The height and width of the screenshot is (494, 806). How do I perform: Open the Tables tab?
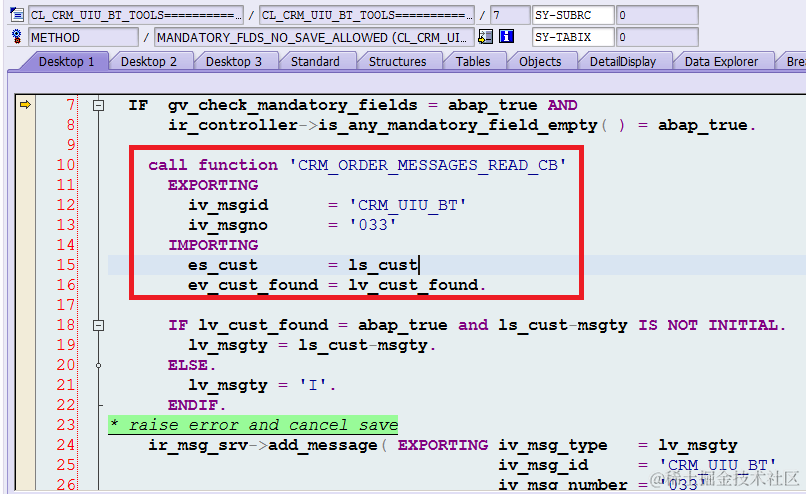click(x=473, y=62)
